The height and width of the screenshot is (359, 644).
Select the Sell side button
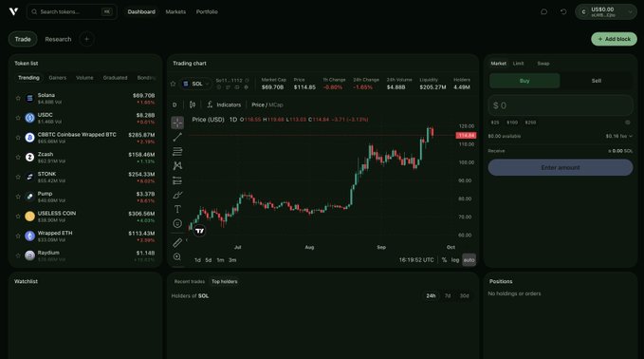tap(597, 81)
